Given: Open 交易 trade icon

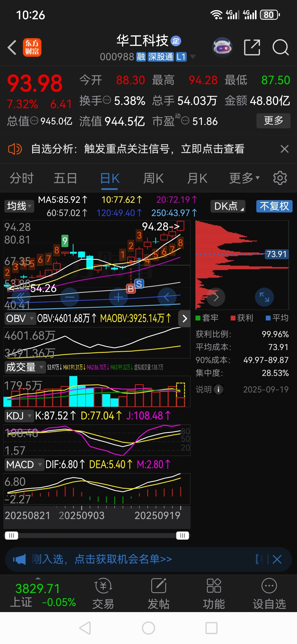Looking at the screenshot, I should [x=103, y=593].
